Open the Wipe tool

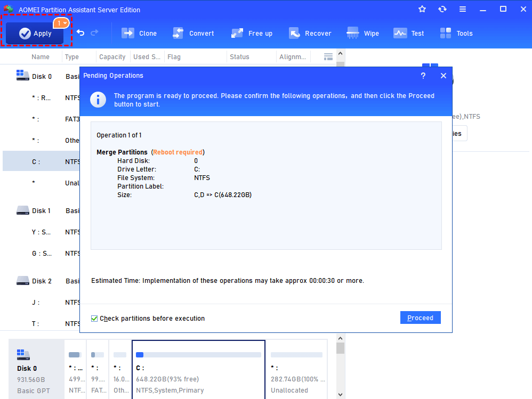pos(362,33)
